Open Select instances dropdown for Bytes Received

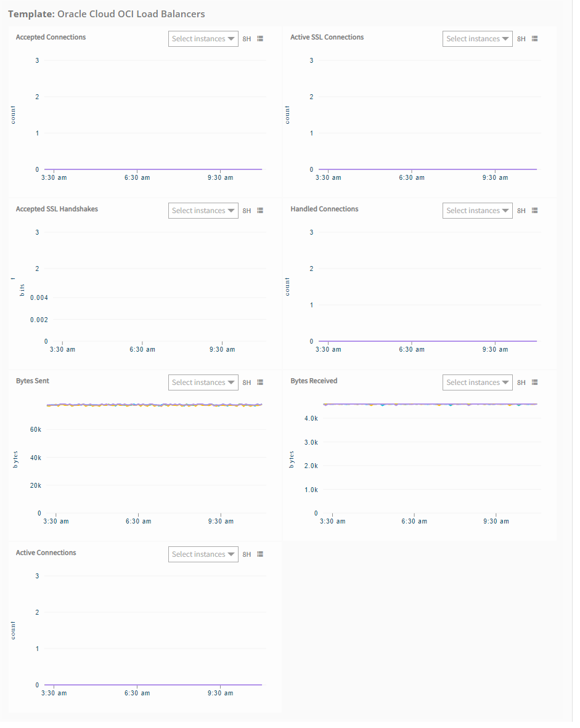coord(477,382)
